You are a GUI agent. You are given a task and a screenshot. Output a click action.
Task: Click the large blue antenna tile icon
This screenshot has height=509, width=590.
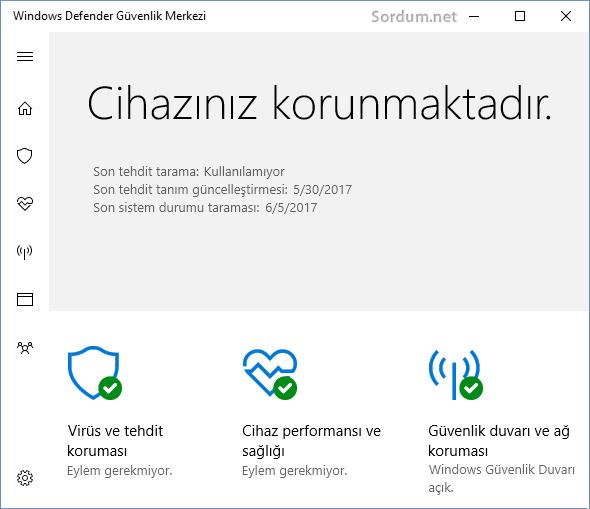(455, 374)
